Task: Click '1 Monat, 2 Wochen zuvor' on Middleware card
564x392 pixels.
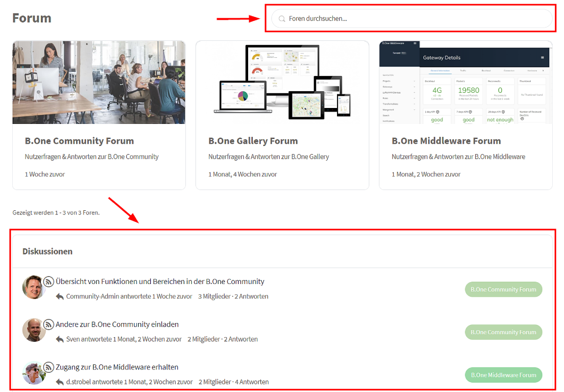Action: (x=426, y=174)
